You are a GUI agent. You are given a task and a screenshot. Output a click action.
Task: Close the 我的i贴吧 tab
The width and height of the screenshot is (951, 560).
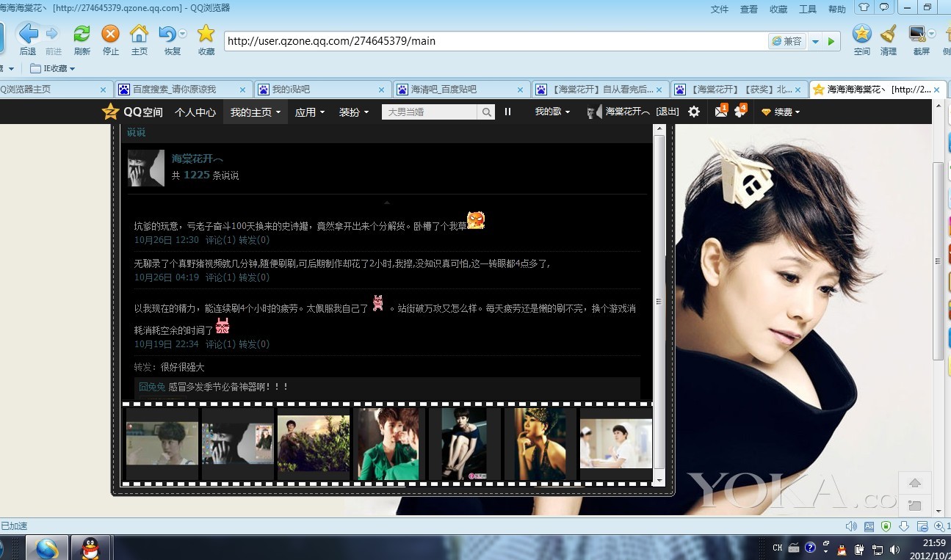pos(381,90)
